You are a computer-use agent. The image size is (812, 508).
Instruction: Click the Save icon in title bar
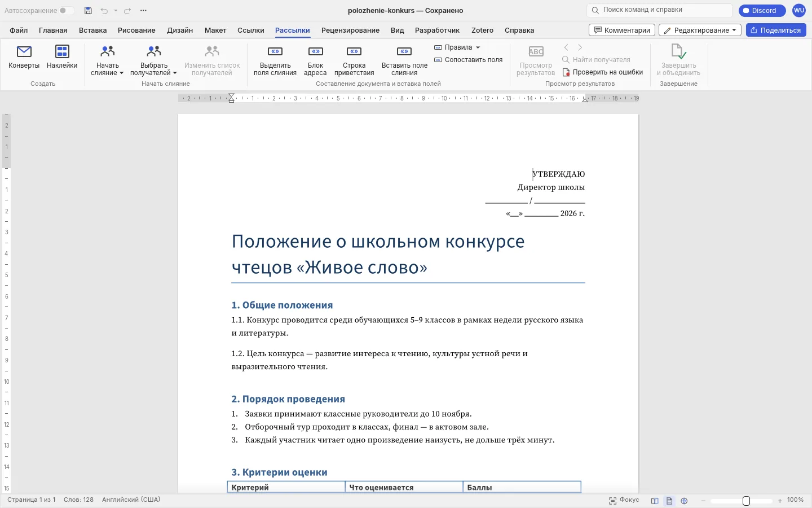coord(88,11)
